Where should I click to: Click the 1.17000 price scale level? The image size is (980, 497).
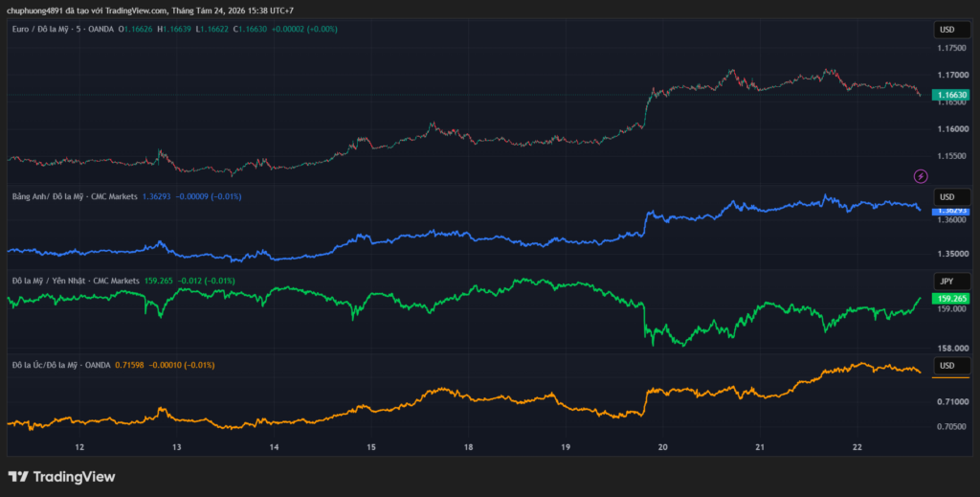(x=951, y=75)
